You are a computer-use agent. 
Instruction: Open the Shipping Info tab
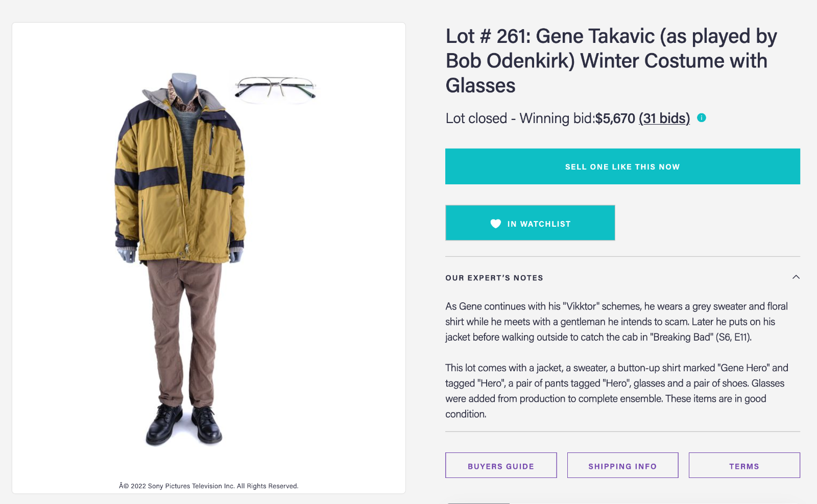pyautogui.click(x=622, y=466)
